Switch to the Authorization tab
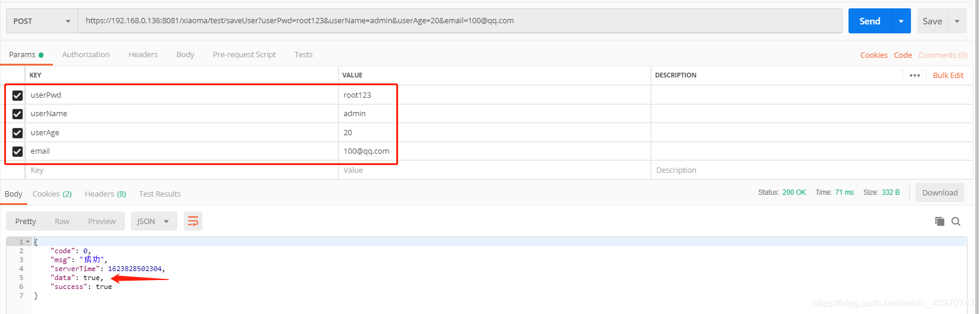The height and width of the screenshot is (314, 980). (86, 54)
